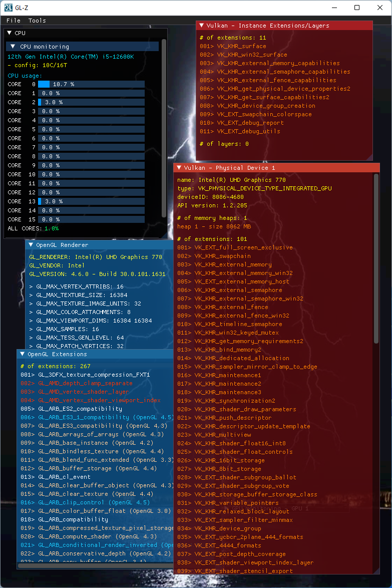Select VK_KHR_device_group entry in device list

click(219, 528)
